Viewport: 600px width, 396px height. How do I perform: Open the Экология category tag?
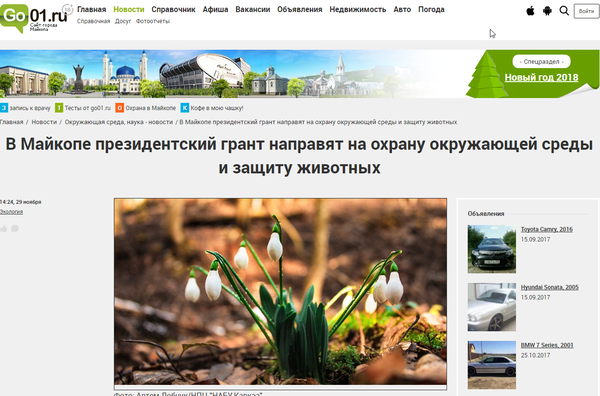click(11, 212)
